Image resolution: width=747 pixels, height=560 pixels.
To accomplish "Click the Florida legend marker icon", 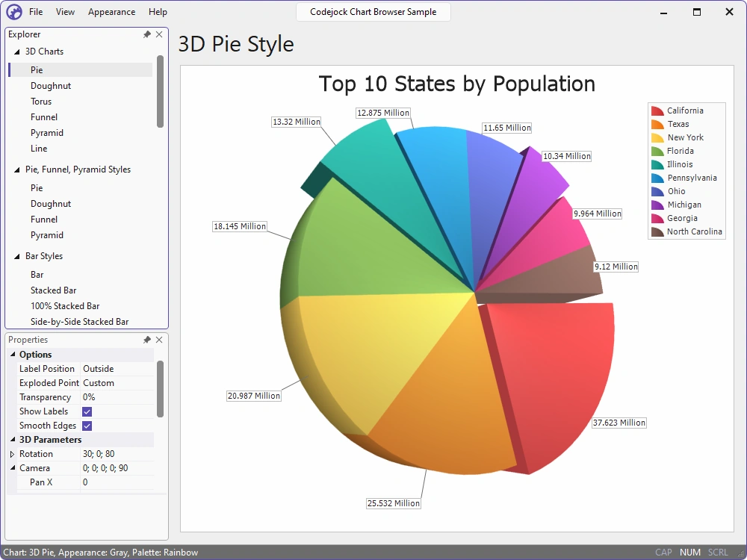I will click(657, 151).
